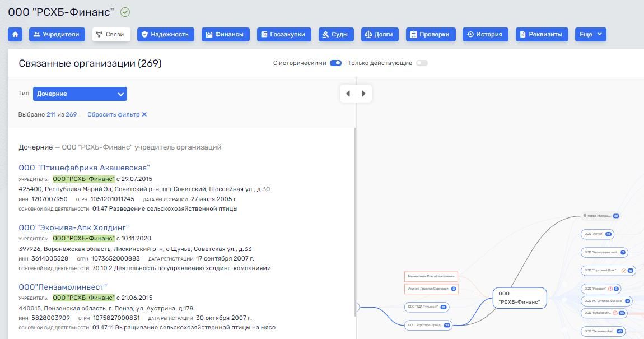Click the Связанные организации (269) heading
The height and width of the screenshot is (339, 644).
[90, 63]
